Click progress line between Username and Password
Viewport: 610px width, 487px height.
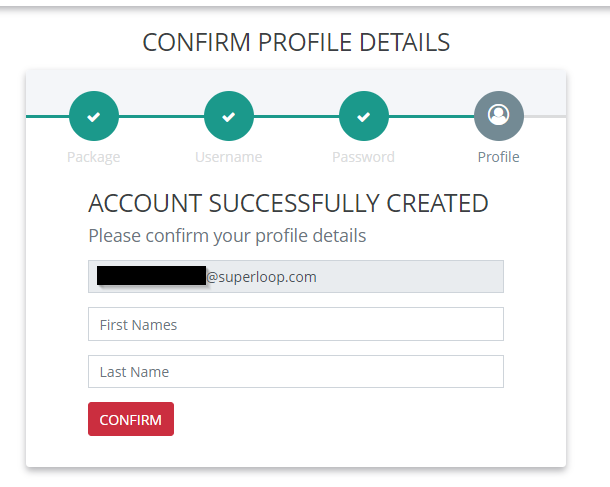[296, 117]
